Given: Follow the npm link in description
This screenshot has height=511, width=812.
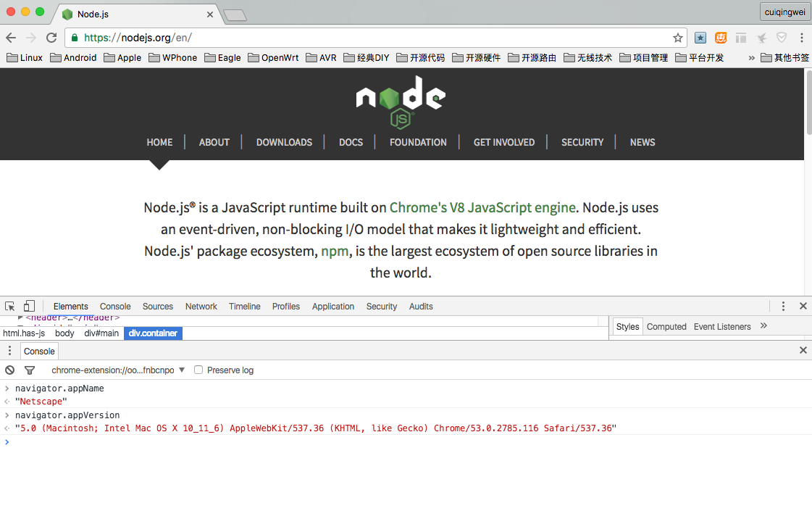Looking at the screenshot, I should point(335,251).
